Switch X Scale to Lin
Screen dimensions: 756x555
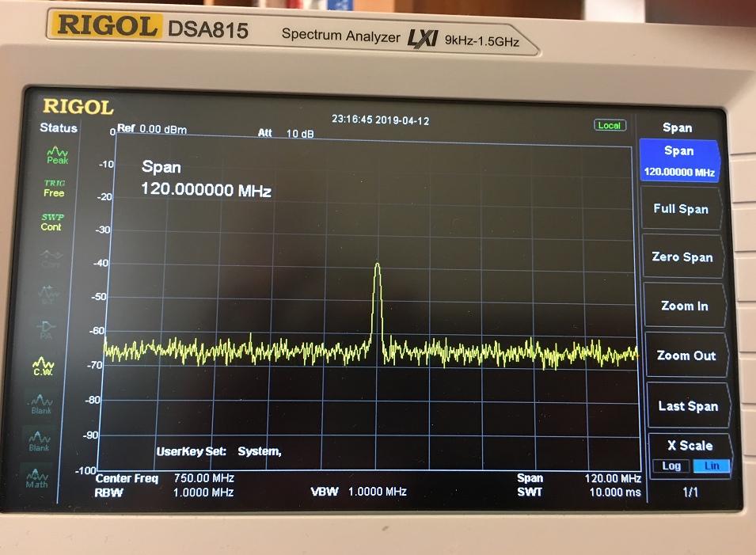(x=712, y=466)
